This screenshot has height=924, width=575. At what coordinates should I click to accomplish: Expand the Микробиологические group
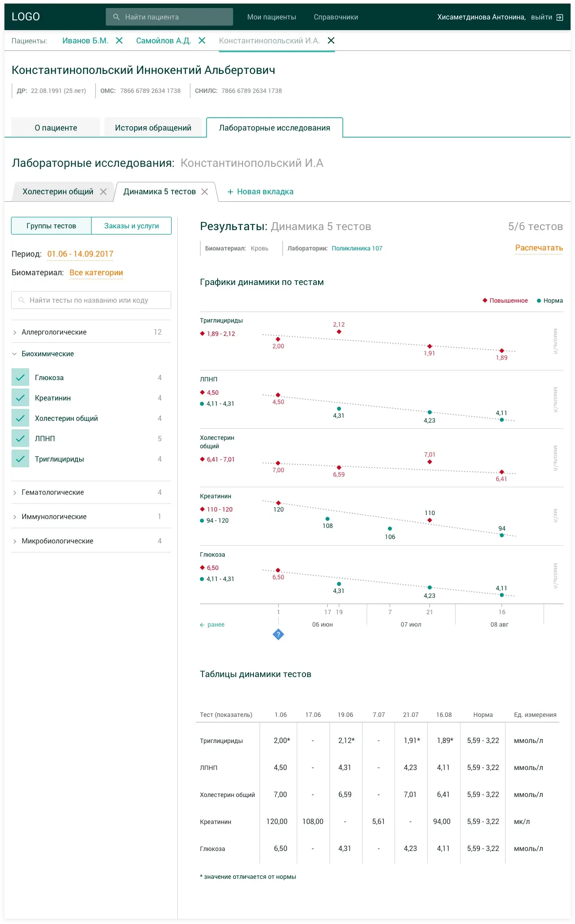(91, 541)
